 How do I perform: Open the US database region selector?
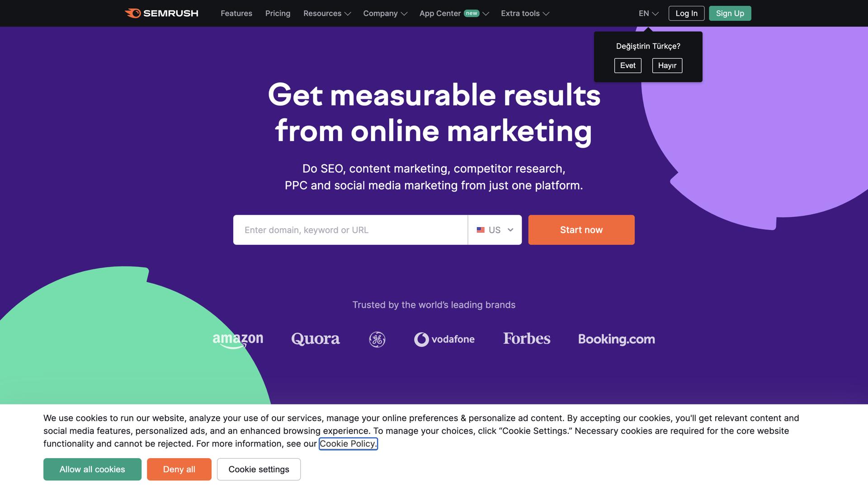pyautogui.click(x=495, y=230)
